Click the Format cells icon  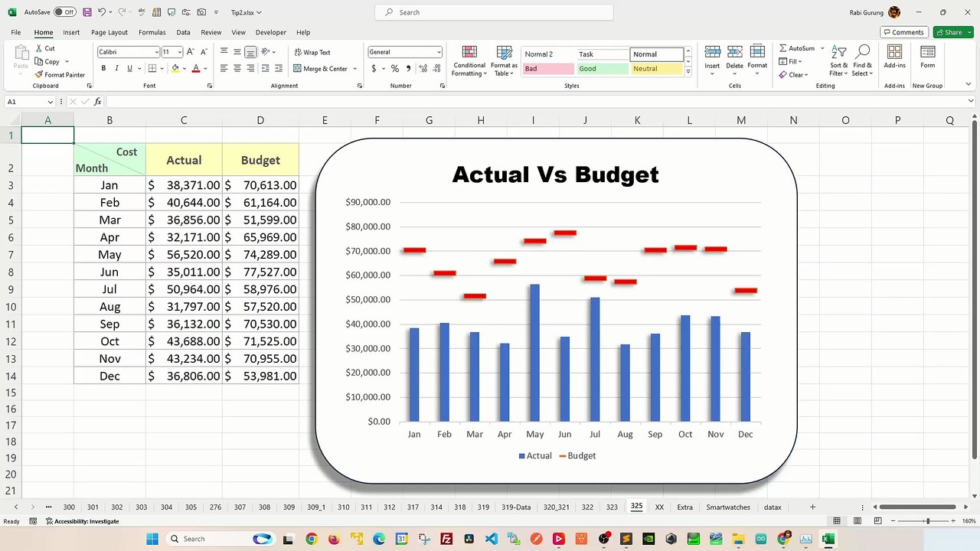point(757,52)
